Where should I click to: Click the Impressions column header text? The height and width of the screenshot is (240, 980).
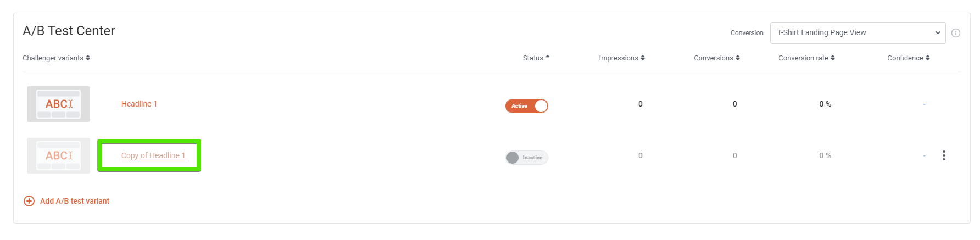point(619,58)
